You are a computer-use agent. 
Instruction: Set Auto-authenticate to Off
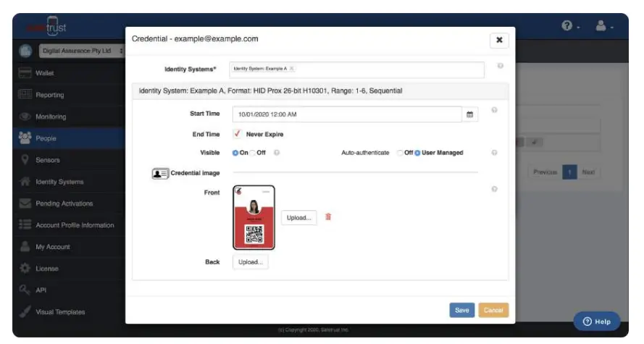point(400,153)
